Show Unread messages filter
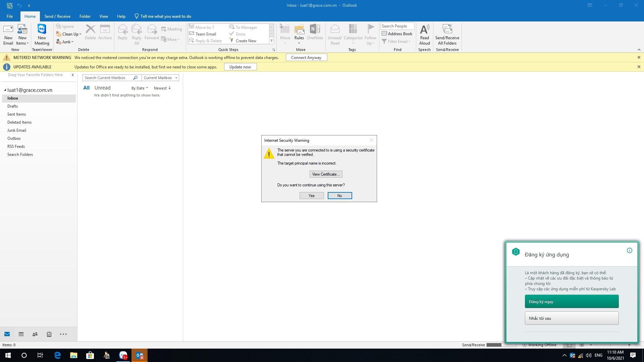The height and width of the screenshot is (362, 644). tap(102, 88)
